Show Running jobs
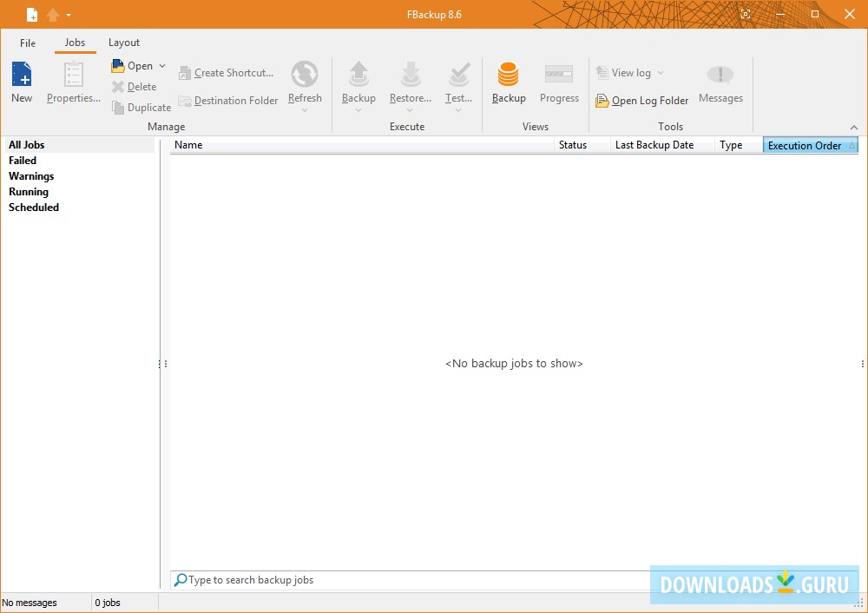Viewport: 868px width, 613px height. 29,192
